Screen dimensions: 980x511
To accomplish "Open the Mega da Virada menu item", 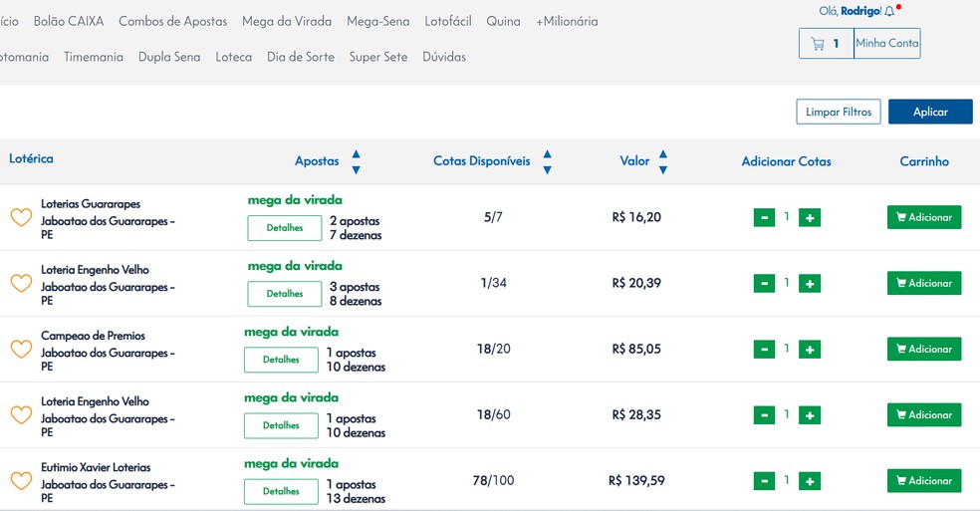I will (287, 21).
